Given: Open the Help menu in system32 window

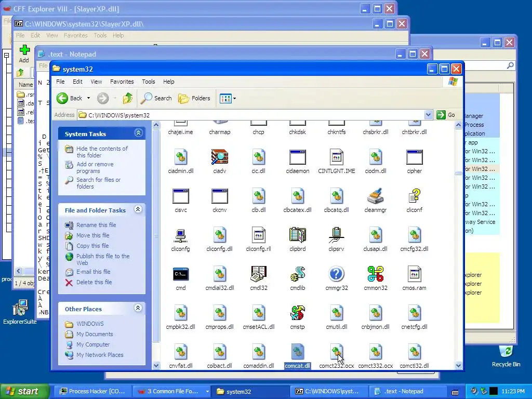Looking at the screenshot, I should [169, 82].
